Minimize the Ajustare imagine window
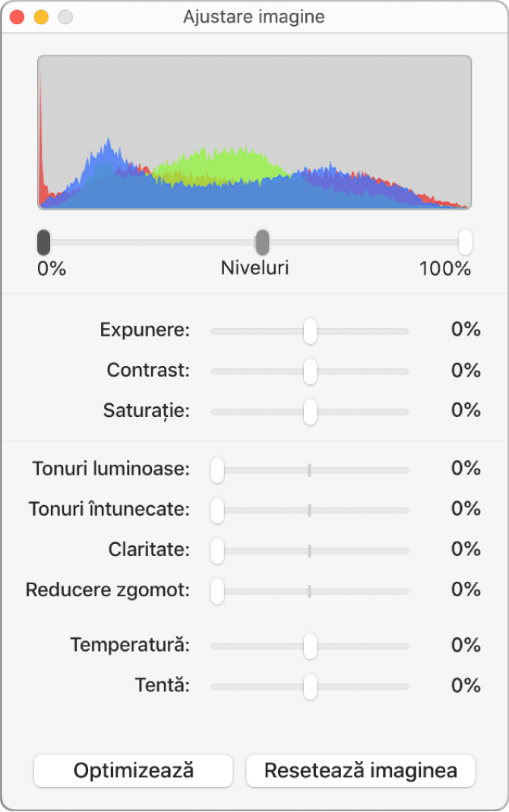 click(41, 16)
